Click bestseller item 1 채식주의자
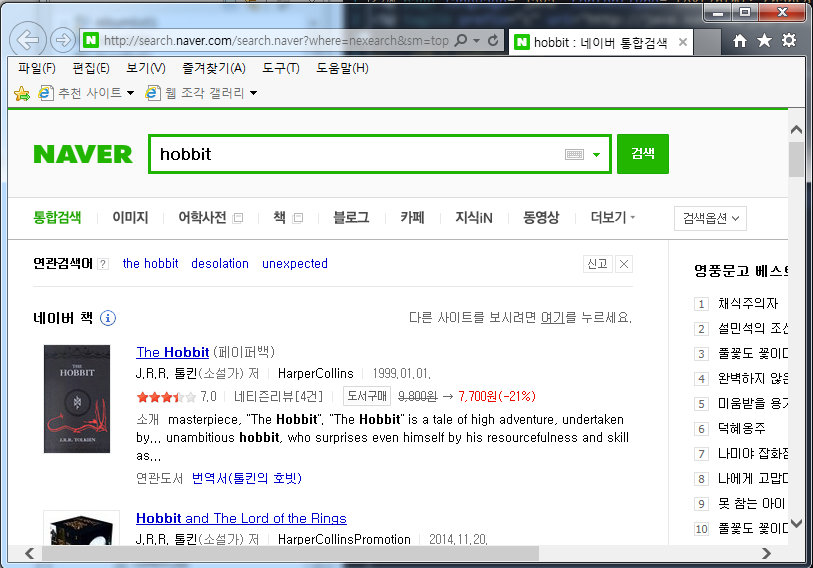 (x=748, y=303)
